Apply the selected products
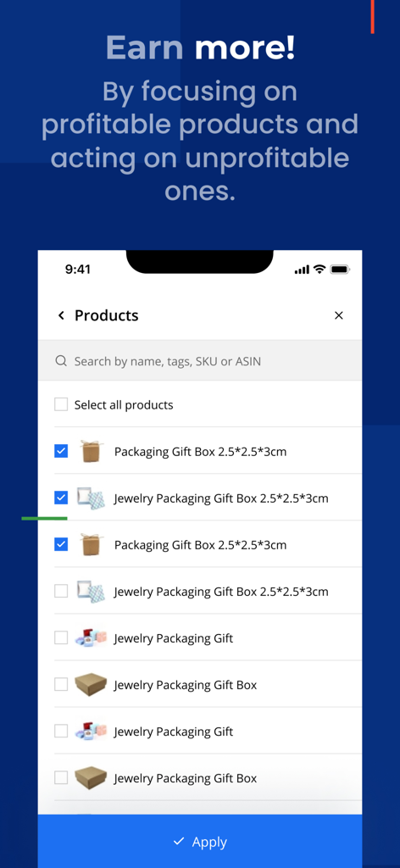The height and width of the screenshot is (868, 400). [x=200, y=842]
